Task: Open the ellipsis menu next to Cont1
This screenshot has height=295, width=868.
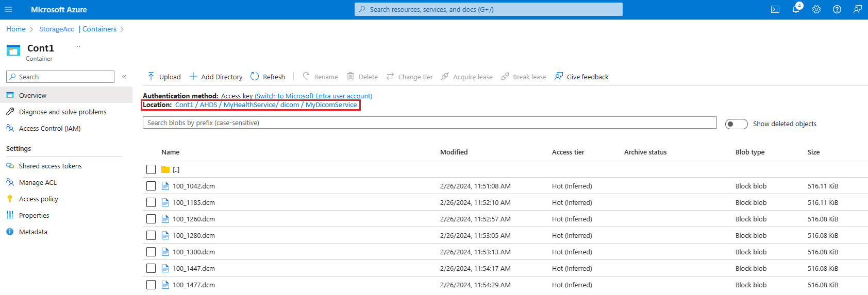Action: pos(77,46)
